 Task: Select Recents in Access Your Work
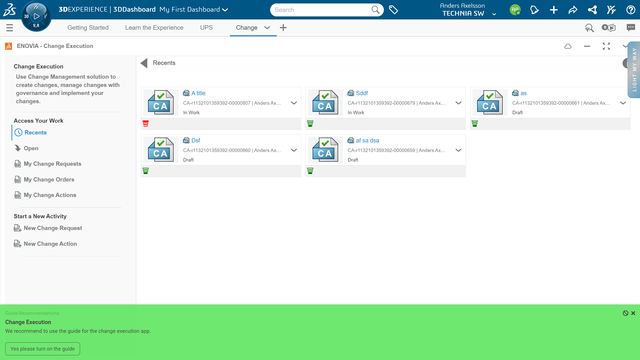(36, 133)
